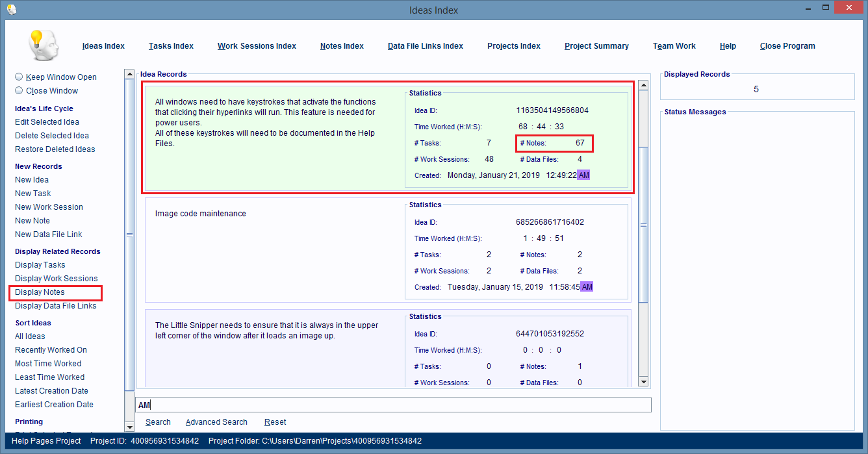This screenshot has height=454, width=868.
Task: Click Help Pages Project in status bar
Action: click(x=46, y=441)
